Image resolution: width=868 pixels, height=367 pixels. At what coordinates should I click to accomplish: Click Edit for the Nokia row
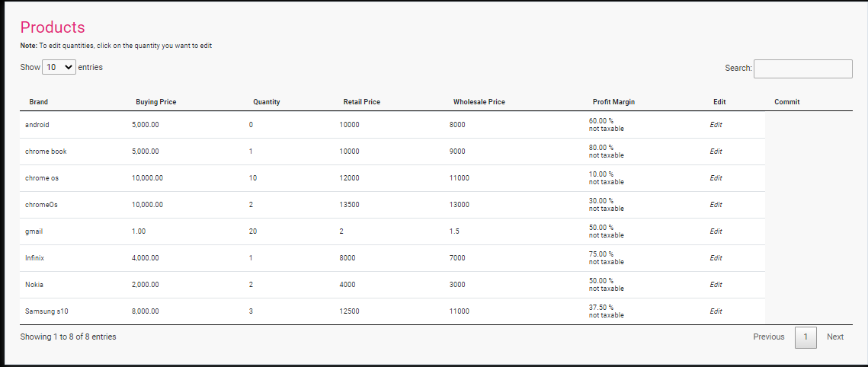pyautogui.click(x=716, y=285)
